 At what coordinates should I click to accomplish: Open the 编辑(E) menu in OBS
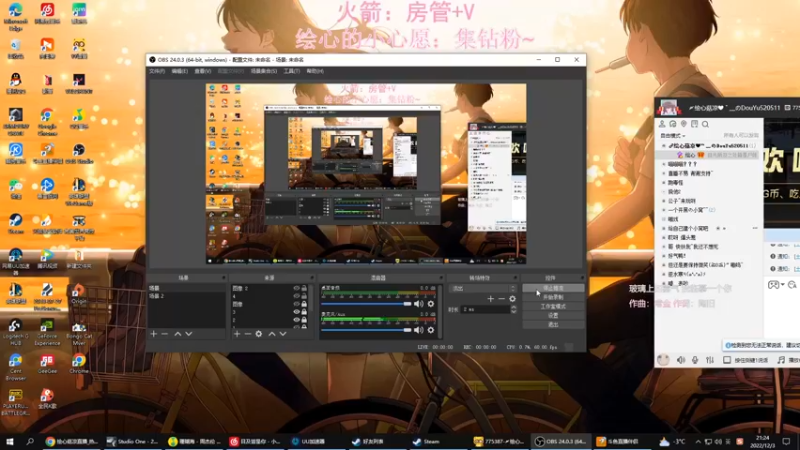[180, 71]
